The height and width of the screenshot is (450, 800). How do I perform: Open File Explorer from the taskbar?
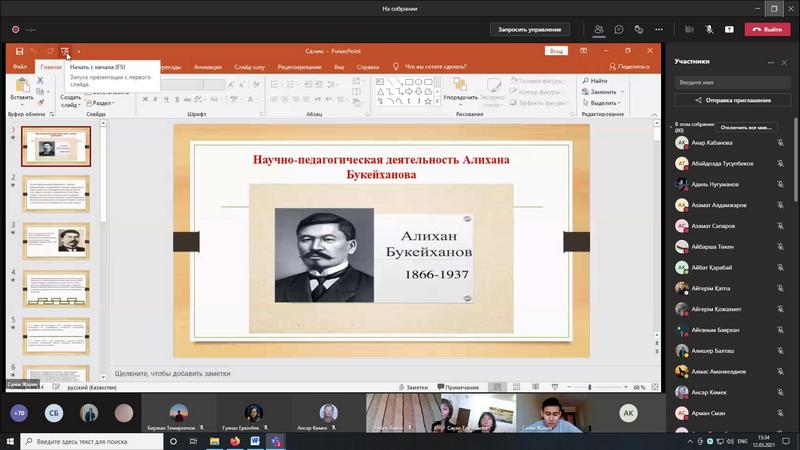point(214,441)
